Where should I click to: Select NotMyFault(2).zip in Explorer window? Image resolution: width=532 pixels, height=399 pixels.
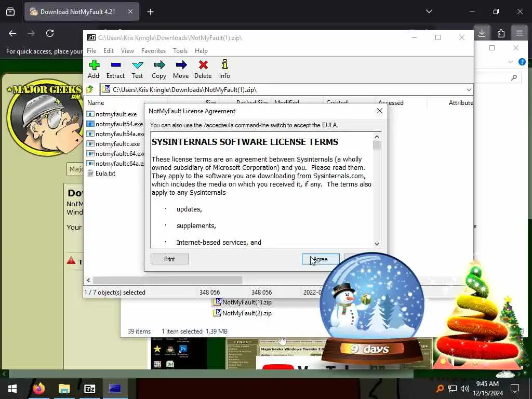point(242,313)
